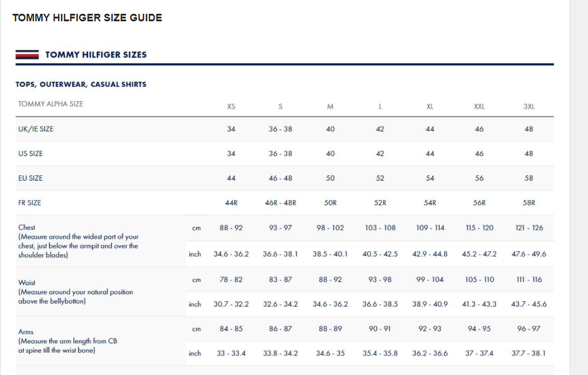Image resolution: width=588 pixels, height=375 pixels.
Task: Select the TOMMY ALPHA SIZE label
Action: (51, 104)
